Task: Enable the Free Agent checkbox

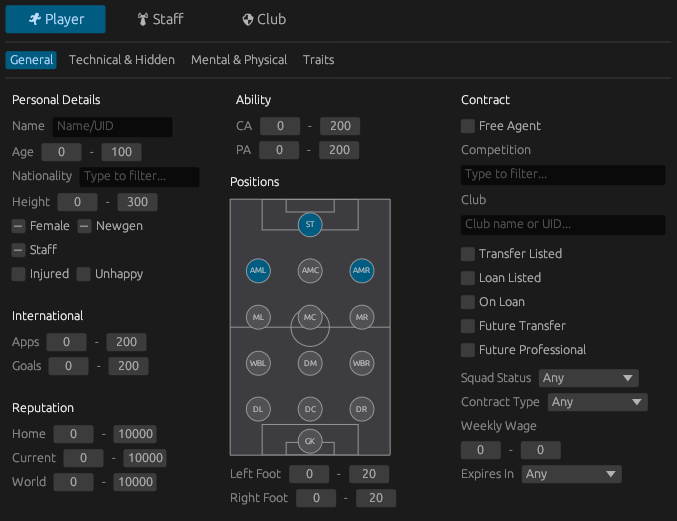Action: (468, 126)
